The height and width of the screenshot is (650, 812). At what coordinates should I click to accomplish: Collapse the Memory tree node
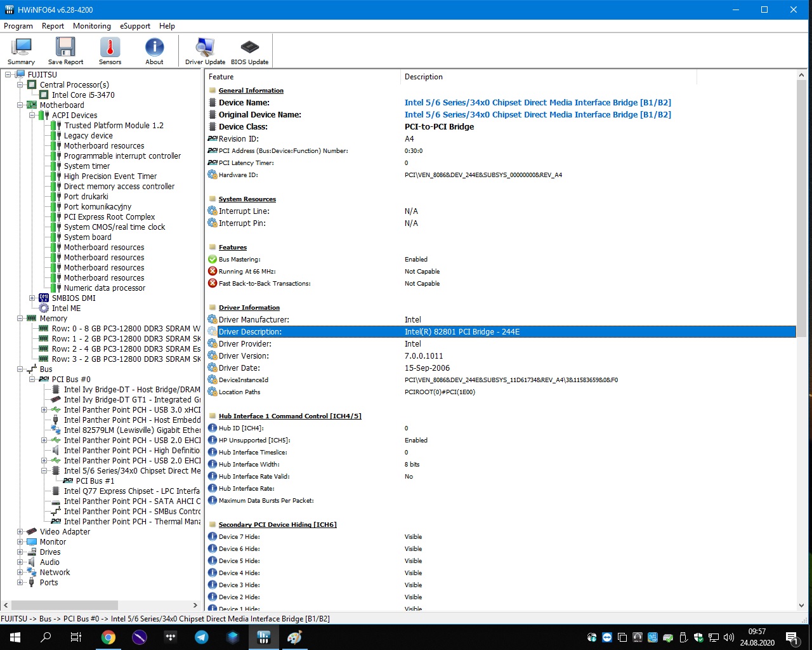tap(20, 319)
